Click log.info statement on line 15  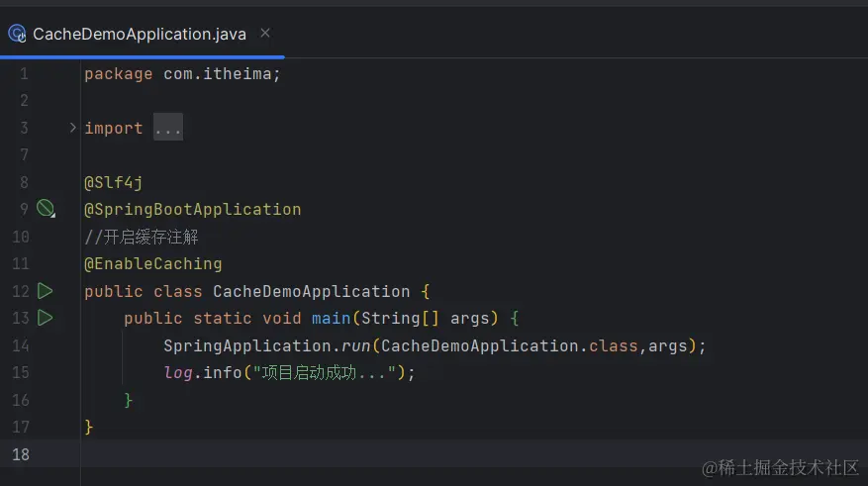tap(289, 372)
